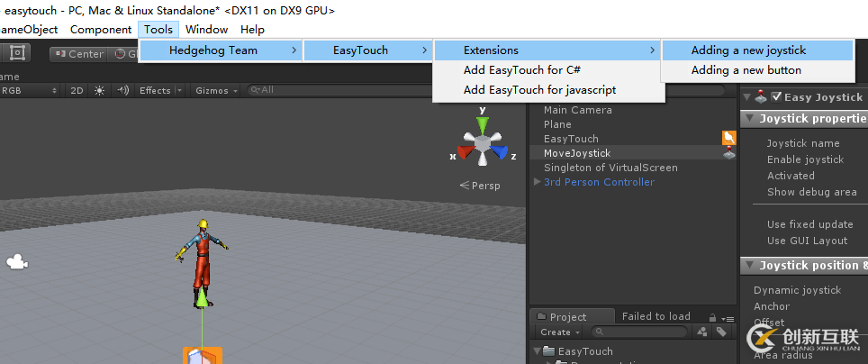The height and width of the screenshot is (364, 868).
Task: Toggle scene audio speaker icon
Action: pyautogui.click(x=122, y=90)
